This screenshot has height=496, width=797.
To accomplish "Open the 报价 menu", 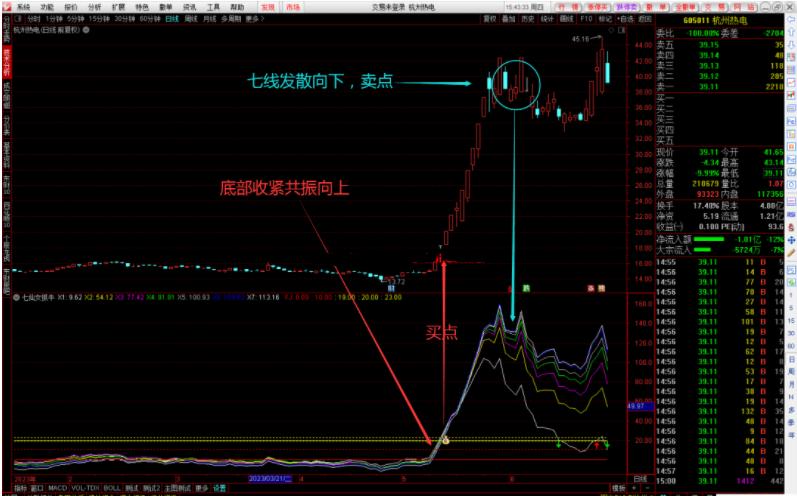I will coord(71,7).
